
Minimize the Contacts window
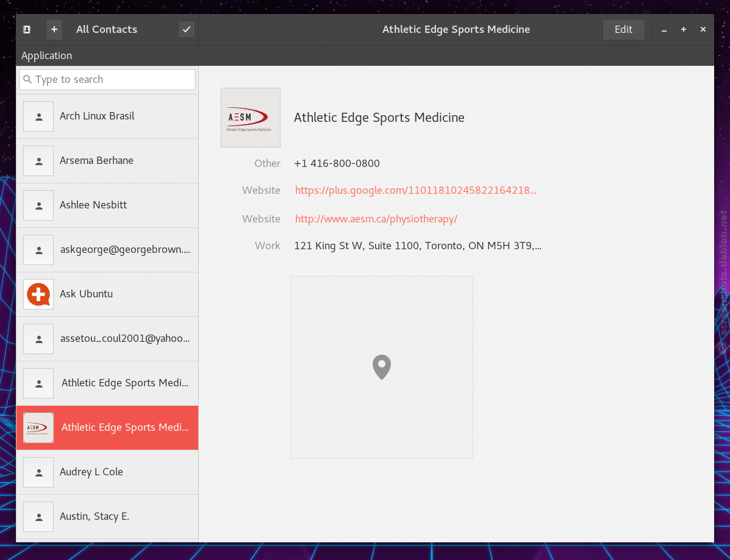(664, 30)
